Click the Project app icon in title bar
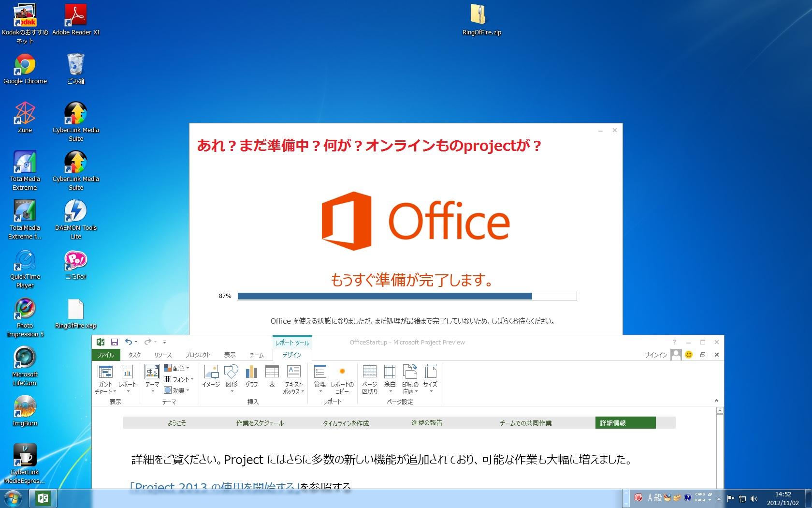This screenshot has height=508, width=812. (101, 342)
